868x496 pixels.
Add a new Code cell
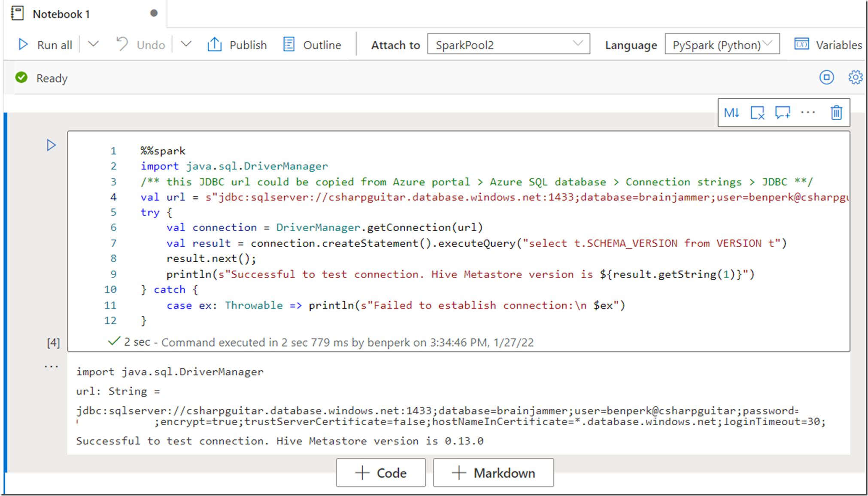pyautogui.click(x=380, y=472)
